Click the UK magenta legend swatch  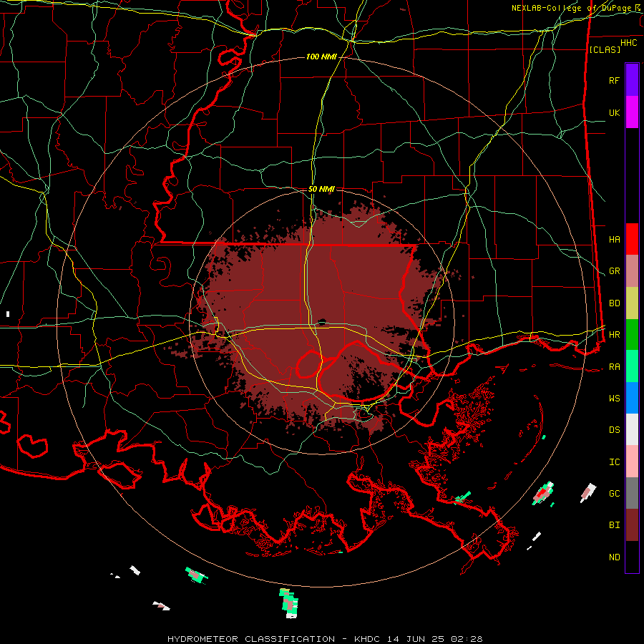(x=632, y=112)
